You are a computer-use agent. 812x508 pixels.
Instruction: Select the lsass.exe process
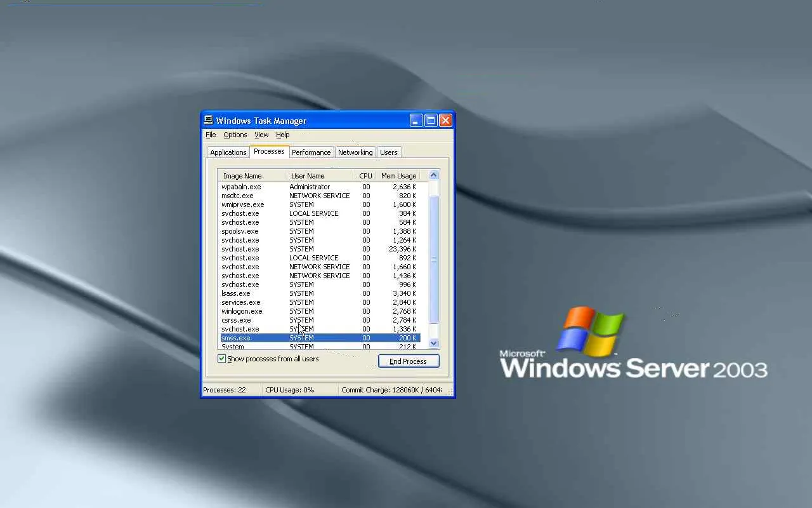pyautogui.click(x=319, y=293)
